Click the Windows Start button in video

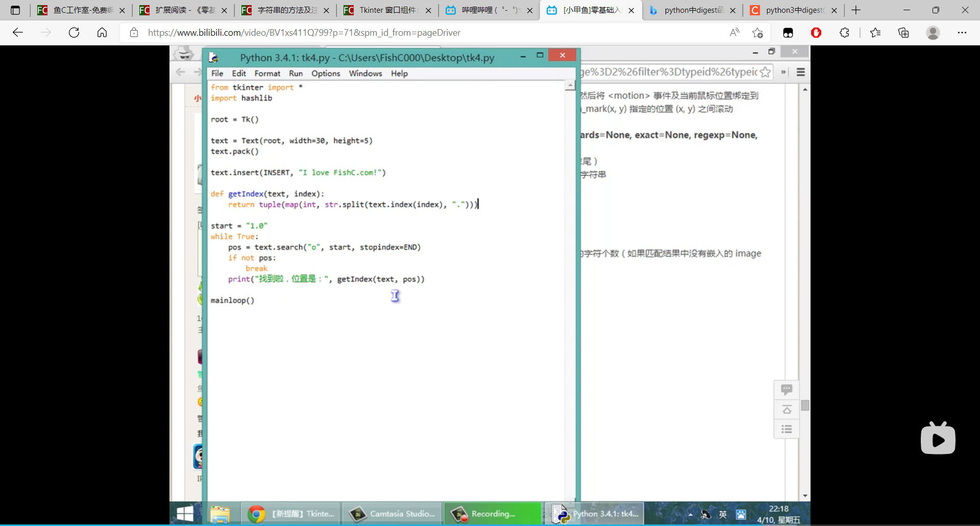[185, 514]
